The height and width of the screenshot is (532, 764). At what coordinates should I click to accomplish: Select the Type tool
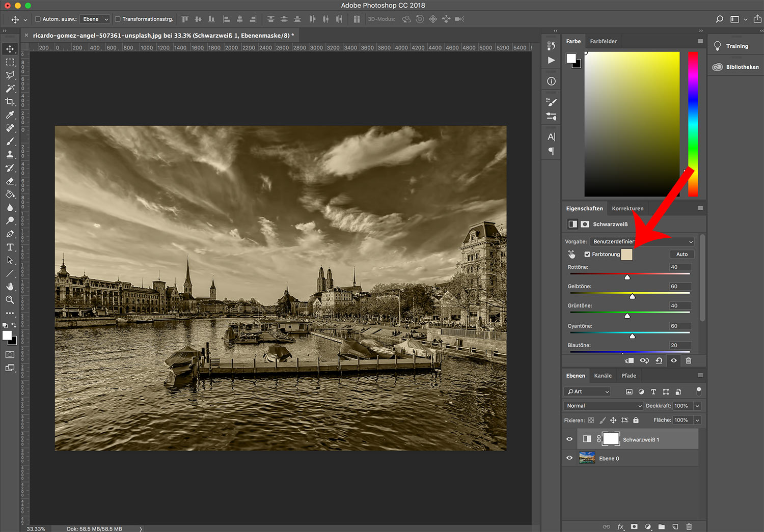pos(10,247)
